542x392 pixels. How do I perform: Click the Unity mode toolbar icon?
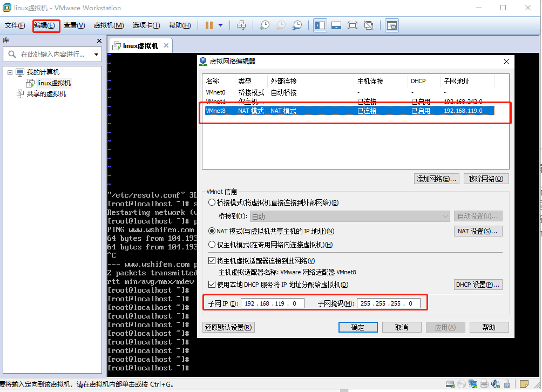[369, 25]
